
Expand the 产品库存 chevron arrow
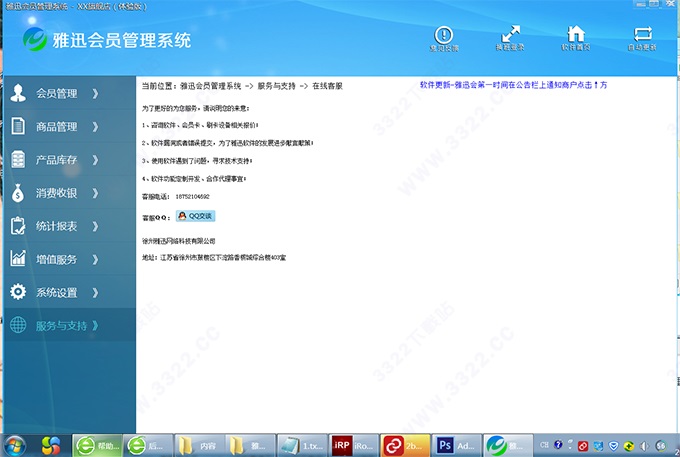(94, 160)
